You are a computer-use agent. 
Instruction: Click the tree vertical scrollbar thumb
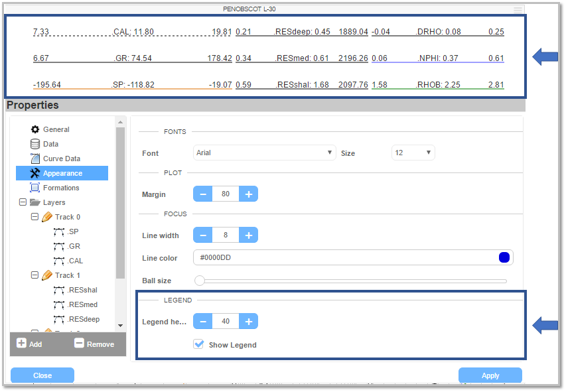(x=121, y=203)
